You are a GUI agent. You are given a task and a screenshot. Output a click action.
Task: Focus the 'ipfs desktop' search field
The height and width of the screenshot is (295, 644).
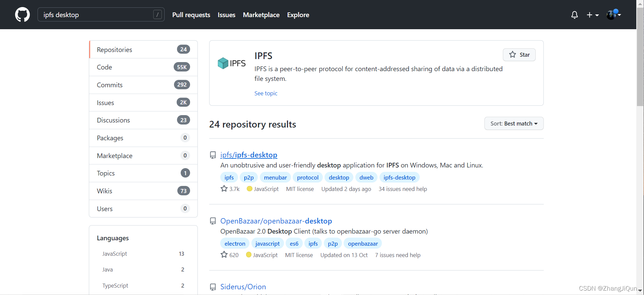point(101,14)
